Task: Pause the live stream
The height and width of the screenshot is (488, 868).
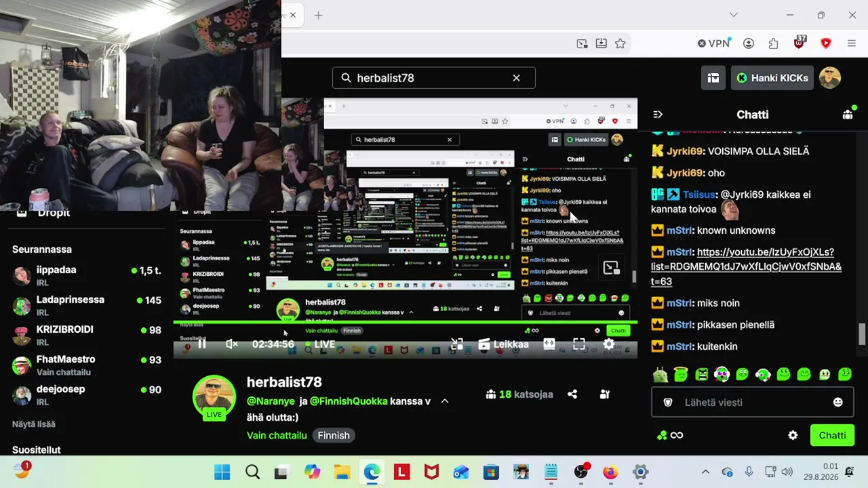Action: tap(201, 344)
